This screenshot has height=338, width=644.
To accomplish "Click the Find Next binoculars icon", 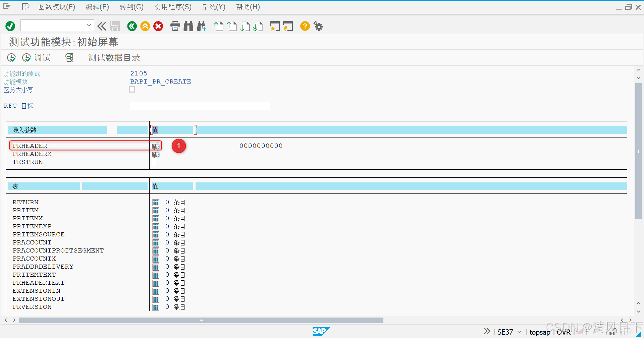I will click(202, 26).
